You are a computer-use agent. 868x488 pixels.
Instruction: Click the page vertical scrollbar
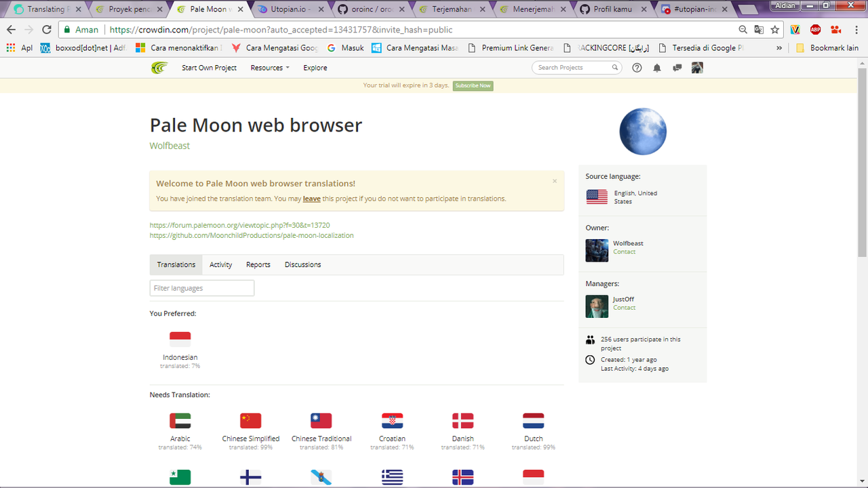tap(863, 163)
